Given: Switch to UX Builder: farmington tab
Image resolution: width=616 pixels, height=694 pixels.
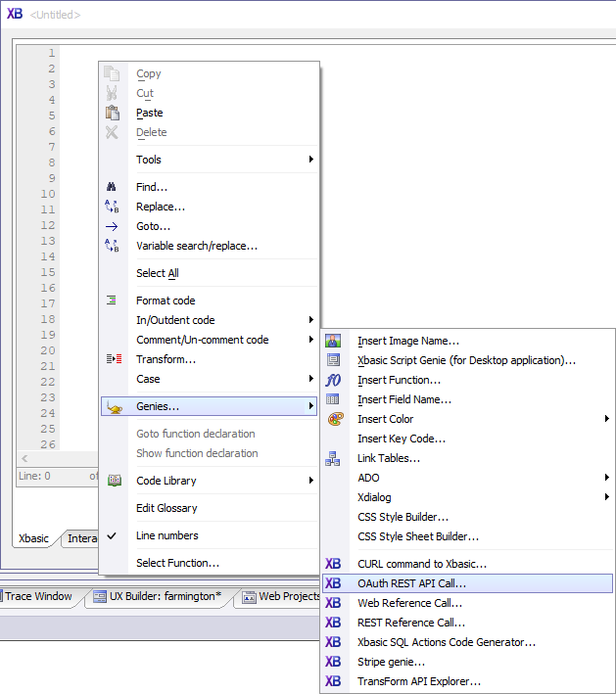Looking at the screenshot, I should click(x=158, y=596).
